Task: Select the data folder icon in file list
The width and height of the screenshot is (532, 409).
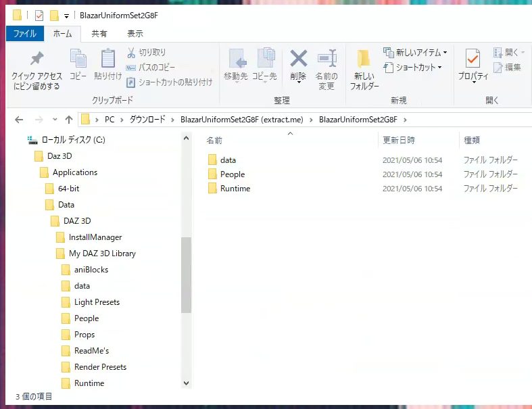Action: 212,160
